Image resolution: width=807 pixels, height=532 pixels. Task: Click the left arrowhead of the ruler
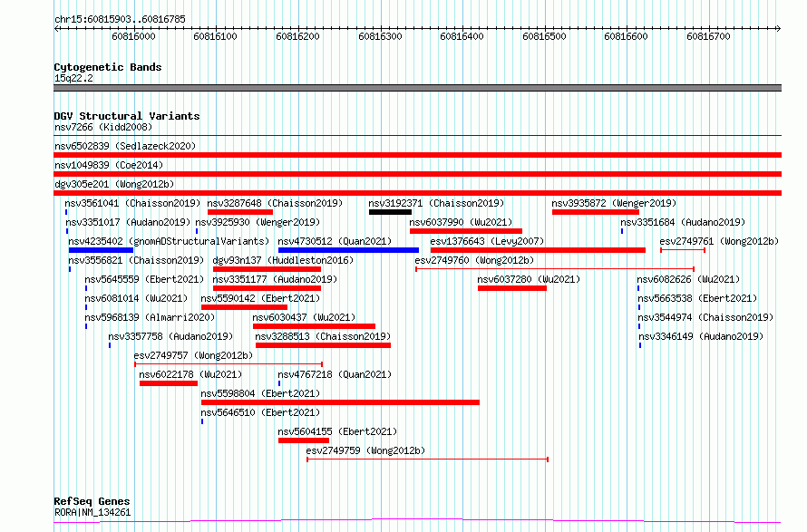click(x=56, y=28)
